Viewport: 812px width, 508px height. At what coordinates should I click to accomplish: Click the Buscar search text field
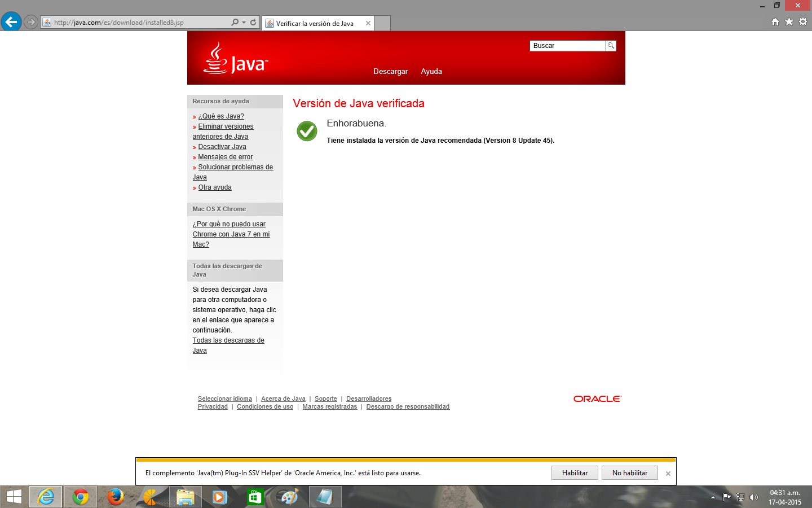pyautogui.click(x=567, y=46)
